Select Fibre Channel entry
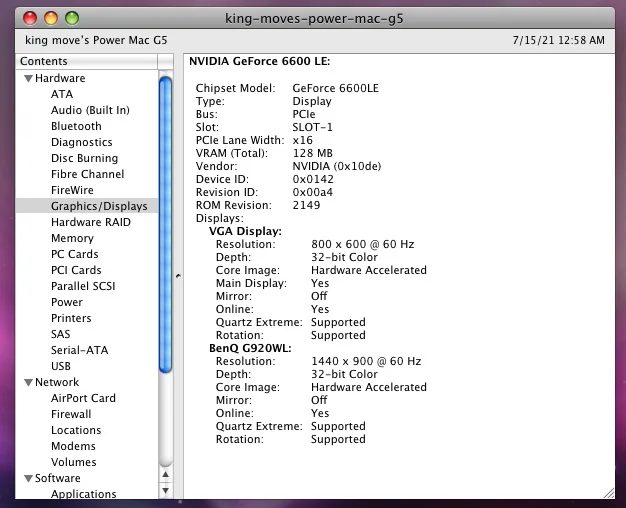The height and width of the screenshot is (508, 626). [87, 174]
